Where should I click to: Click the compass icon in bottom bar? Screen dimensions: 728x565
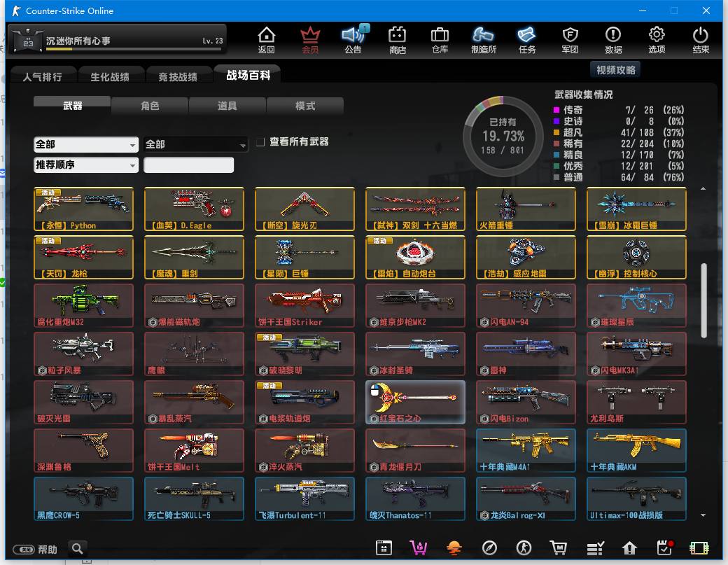(x=489, y=548)
